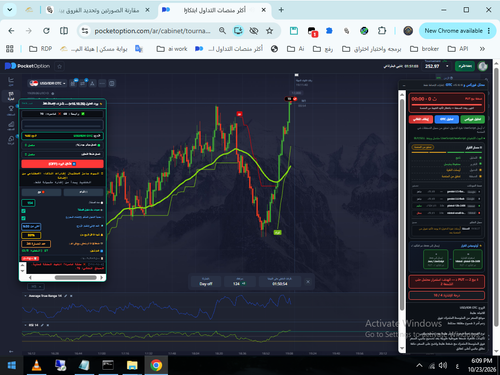Viewport: 500px width, 375px height.
Task: Click the empty input field in bot panel
Action: coord(62,125)
